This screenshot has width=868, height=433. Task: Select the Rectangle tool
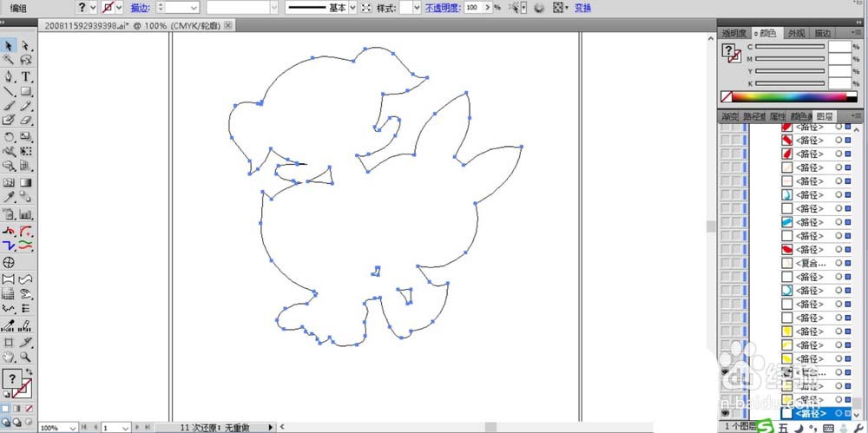point(25,91)
